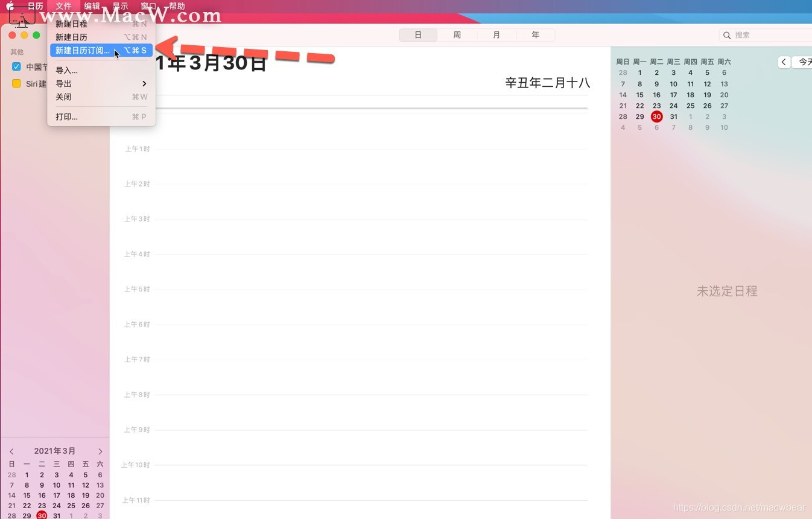Image resolution: width=812 pixels, height=519 pixels.
Task: Switch to the 日 view tab
Action: [x=418, y=35]
